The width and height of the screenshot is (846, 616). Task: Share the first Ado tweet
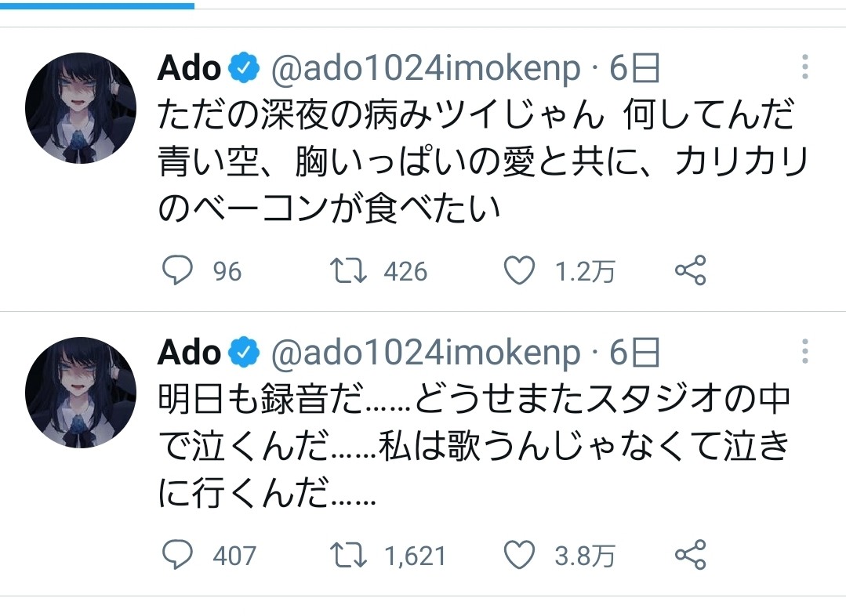(x=691, y=271)
